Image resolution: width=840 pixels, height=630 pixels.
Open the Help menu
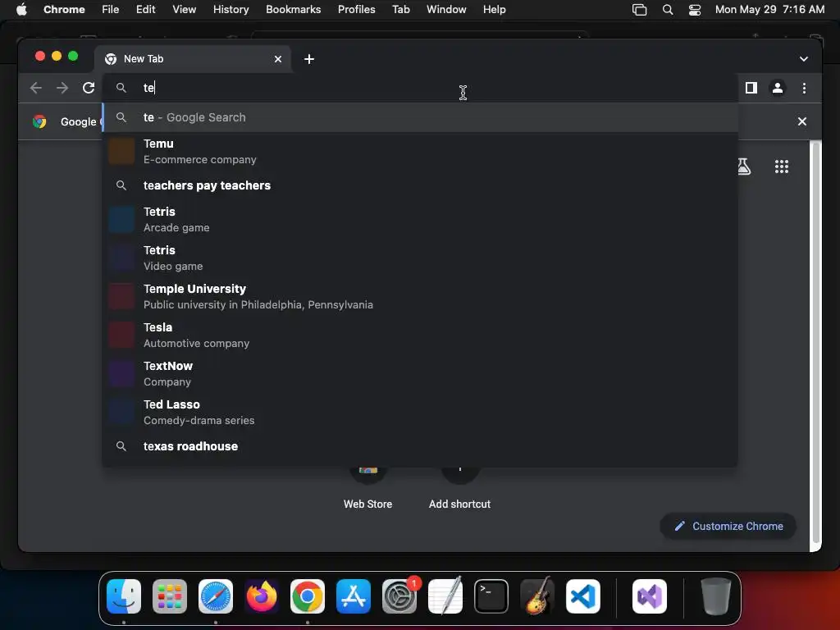(494, 9)
